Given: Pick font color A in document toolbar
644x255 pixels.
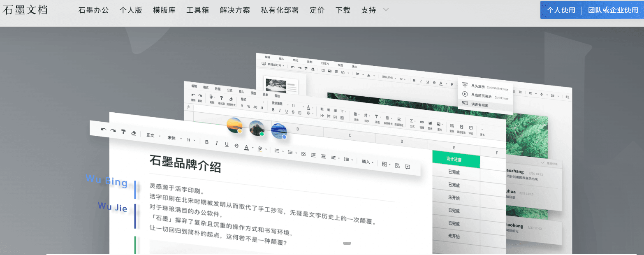Looking at the screenshot, I should (x=246, y=147).
